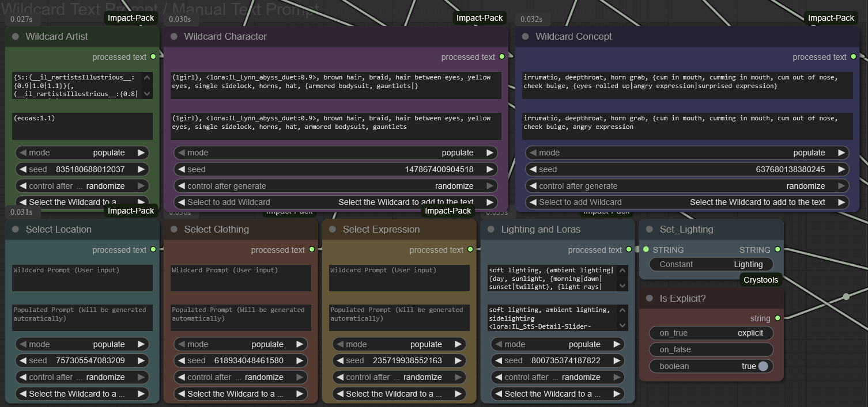
Task: Collapse the Is Explicit? node via its dot
Action: [x=650, y=298]
